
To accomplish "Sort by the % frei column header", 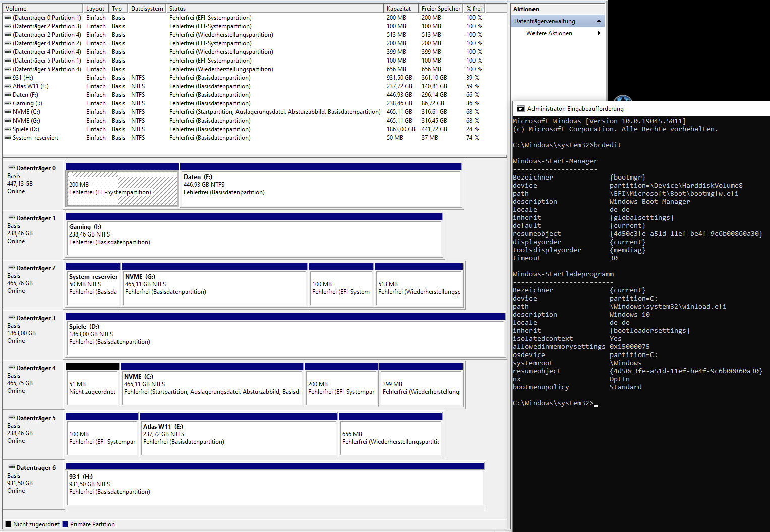I will coord(473,9).
